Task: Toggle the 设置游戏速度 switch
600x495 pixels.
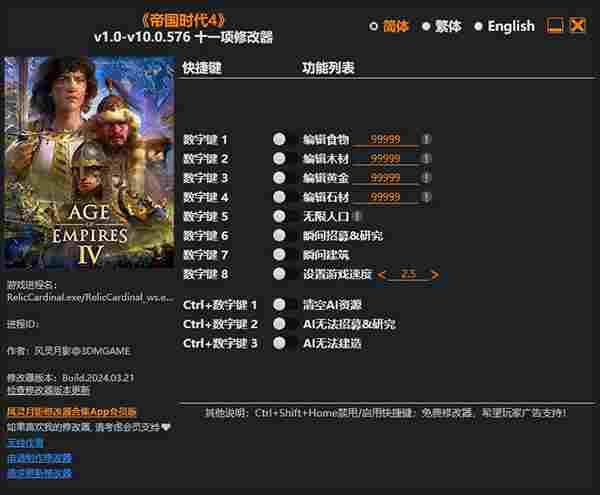Action: point(285,274)
